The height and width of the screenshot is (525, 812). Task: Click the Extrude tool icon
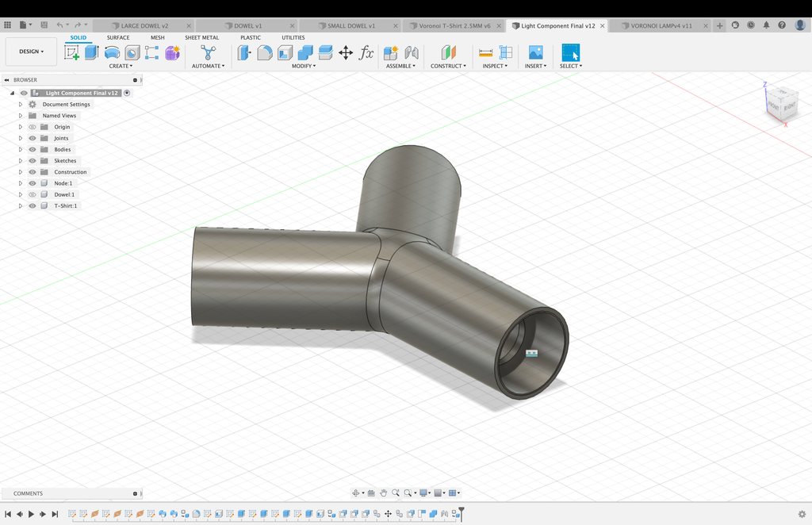click(x=91, y=52)
